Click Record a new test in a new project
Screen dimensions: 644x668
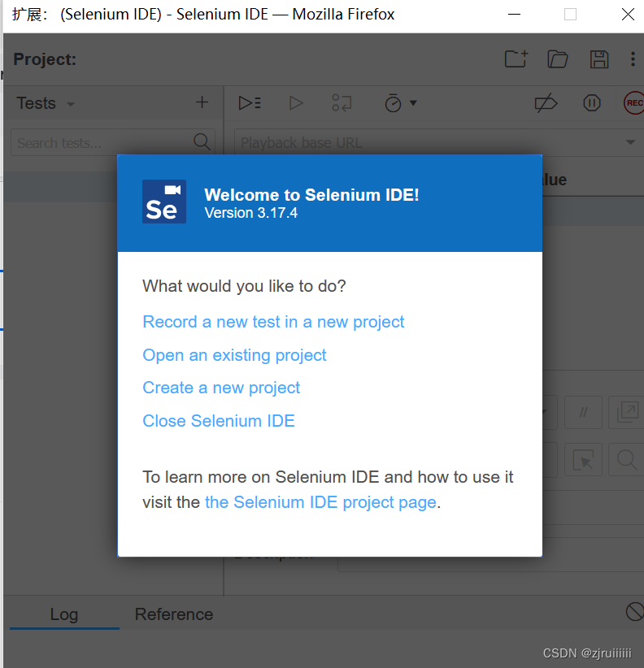(x=273, y=322)
